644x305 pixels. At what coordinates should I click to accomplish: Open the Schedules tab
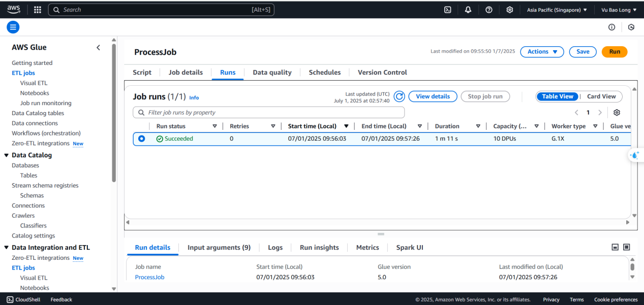click(325, 73)
